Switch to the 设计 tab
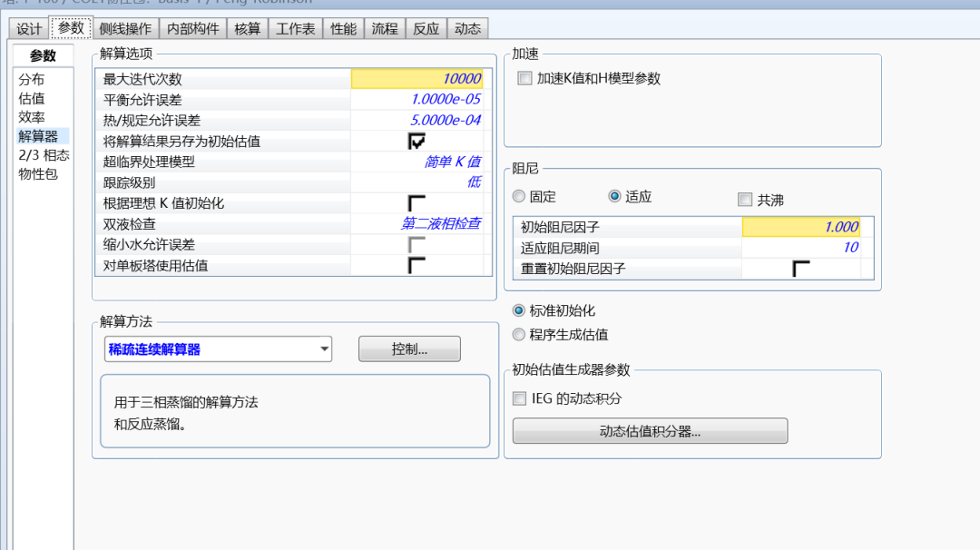The height and width of the screenshot is (550, 980). pos(28,28)
